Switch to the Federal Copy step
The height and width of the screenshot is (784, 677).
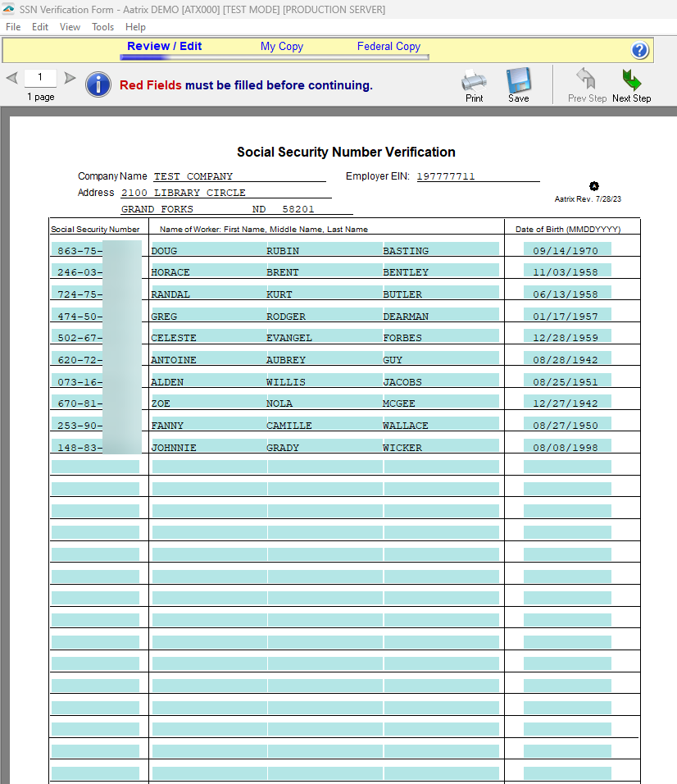388,47
